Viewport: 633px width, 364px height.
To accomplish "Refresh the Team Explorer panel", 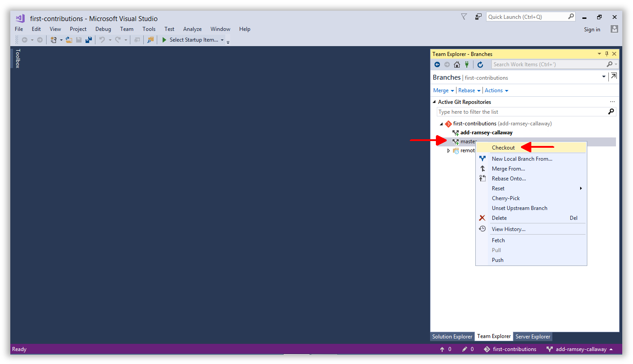I will point(480,64).
